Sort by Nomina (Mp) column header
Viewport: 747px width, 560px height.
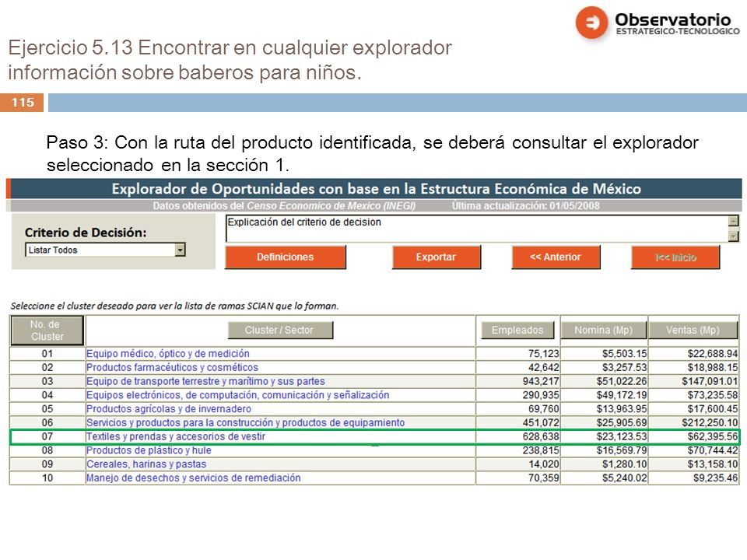pyautogui.click(x=604, y=330)
